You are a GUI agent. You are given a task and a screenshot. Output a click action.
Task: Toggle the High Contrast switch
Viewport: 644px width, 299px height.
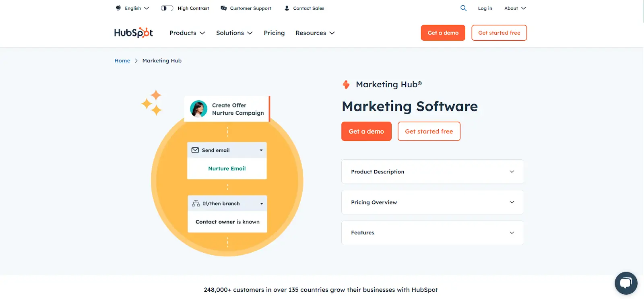pyautogui.click(x=167, y=8)
